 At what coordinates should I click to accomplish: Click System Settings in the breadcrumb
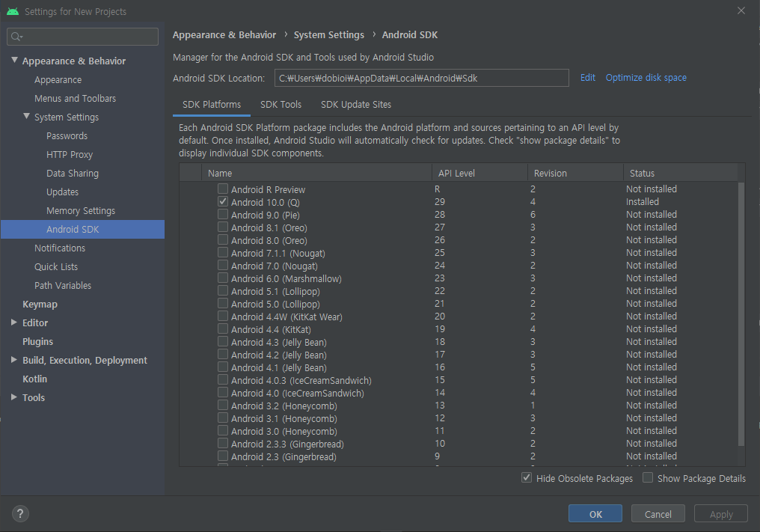[328, 35]
